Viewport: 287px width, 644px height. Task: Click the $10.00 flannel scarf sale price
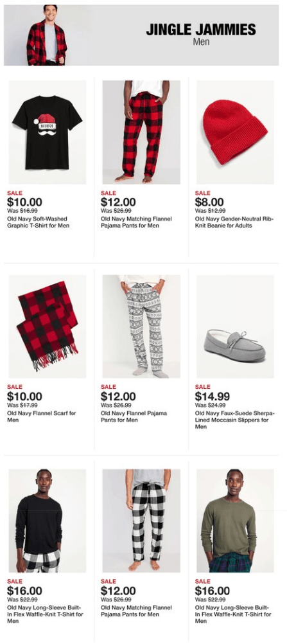click(24, 397)
